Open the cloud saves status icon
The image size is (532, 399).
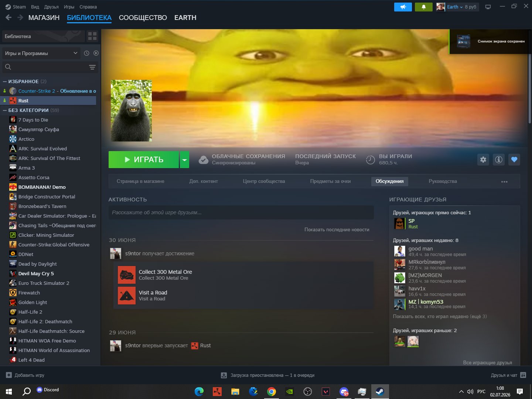(204, 160)
